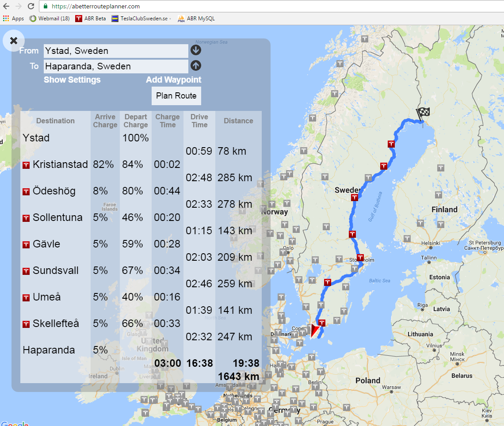Screen dimensions: 504x426
Task: Click the Distance column header
Action: [x=238, y=121]
